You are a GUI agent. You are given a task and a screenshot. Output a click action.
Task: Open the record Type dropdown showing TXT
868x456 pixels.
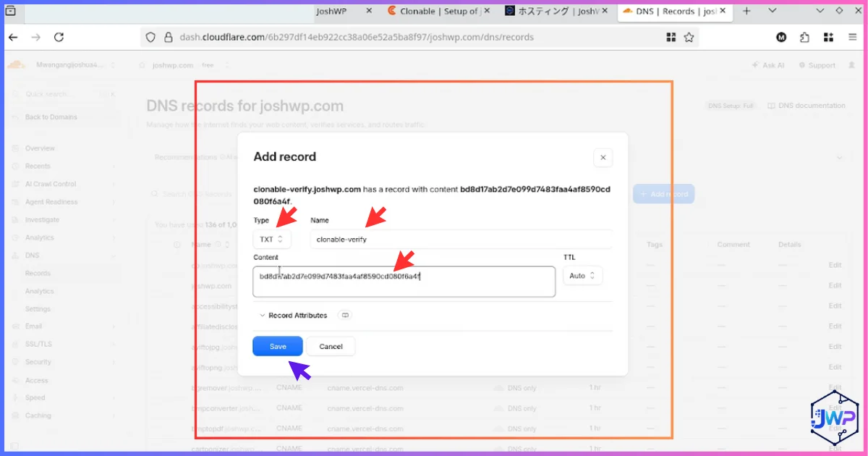(x=273, y=239)
